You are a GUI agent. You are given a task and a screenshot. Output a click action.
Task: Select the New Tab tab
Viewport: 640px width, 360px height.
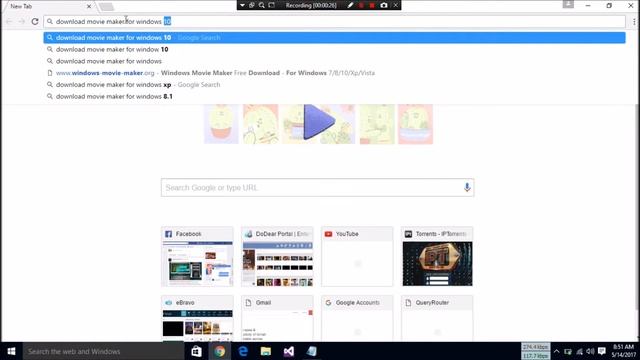click(x=48, y=7)
